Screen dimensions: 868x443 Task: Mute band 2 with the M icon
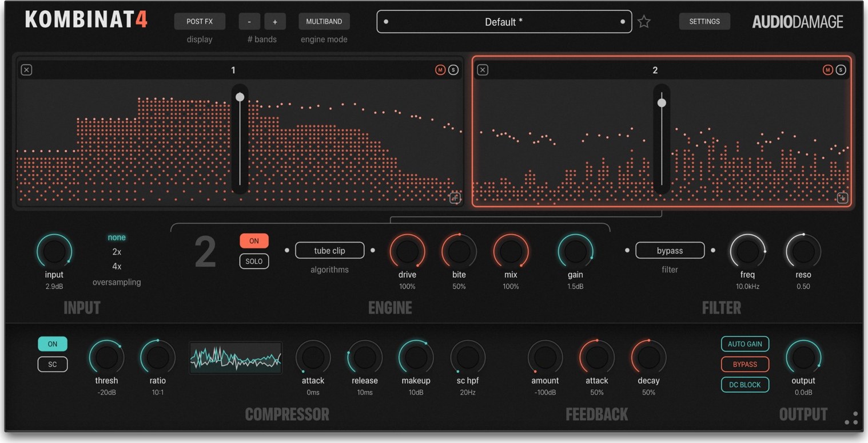point(827,70)
